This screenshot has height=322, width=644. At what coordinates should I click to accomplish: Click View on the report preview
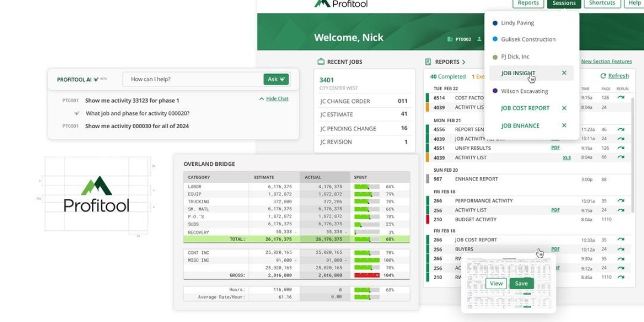click(x=496, y=283)
